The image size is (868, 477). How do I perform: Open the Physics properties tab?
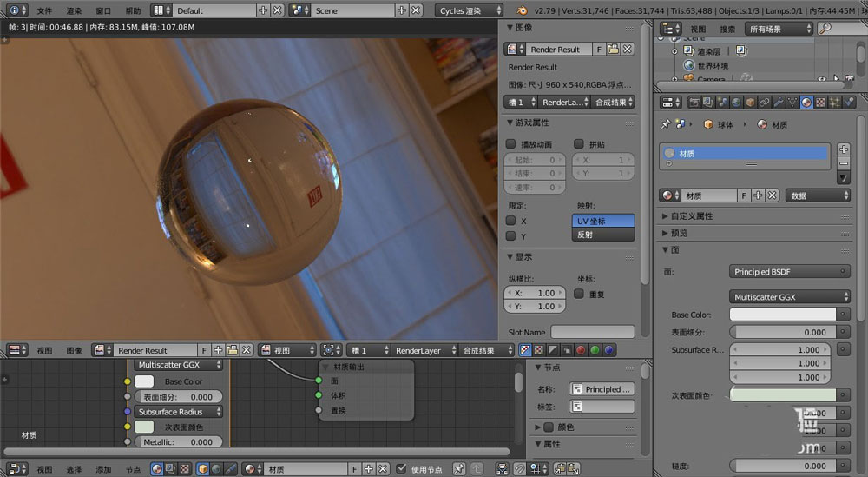pos(849,103)
